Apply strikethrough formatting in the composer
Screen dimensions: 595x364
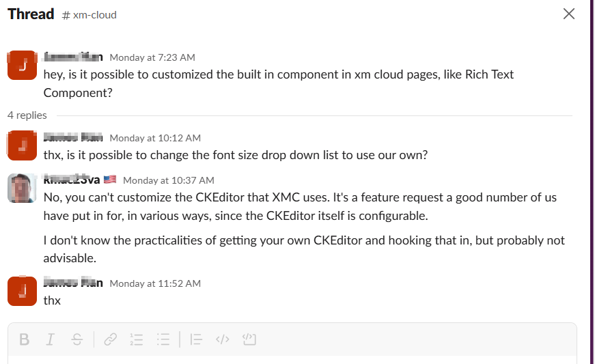[x=77, y=339]
